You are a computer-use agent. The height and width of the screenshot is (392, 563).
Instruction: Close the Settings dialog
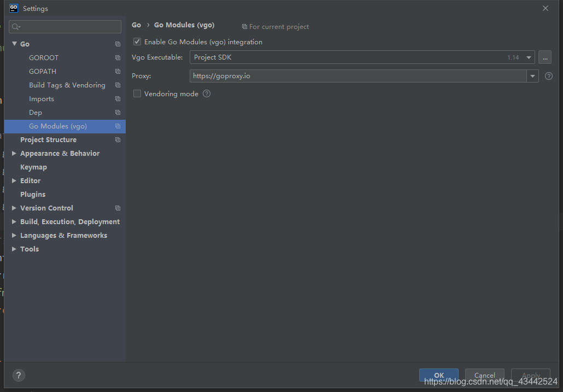[545, 8]
